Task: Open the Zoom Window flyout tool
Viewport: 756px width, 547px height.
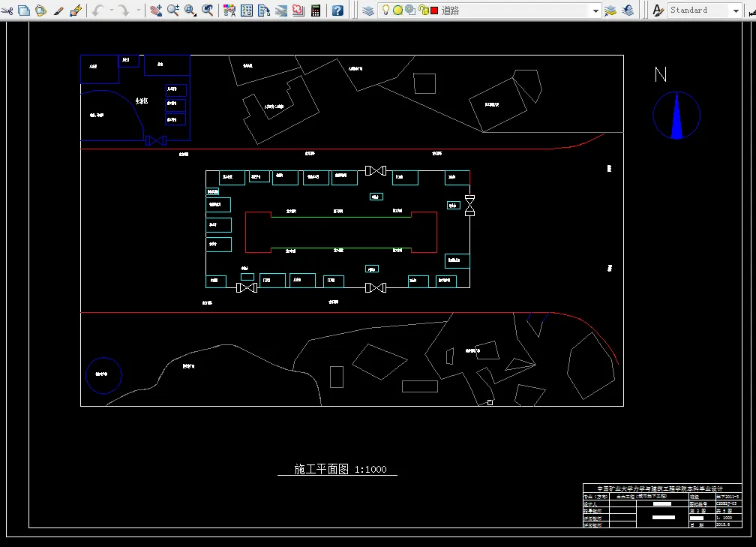Action: [190, 11]
